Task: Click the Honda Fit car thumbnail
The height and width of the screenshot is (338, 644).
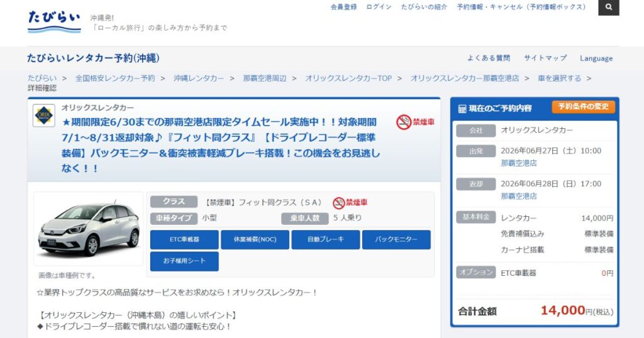Action: point(89,229)
